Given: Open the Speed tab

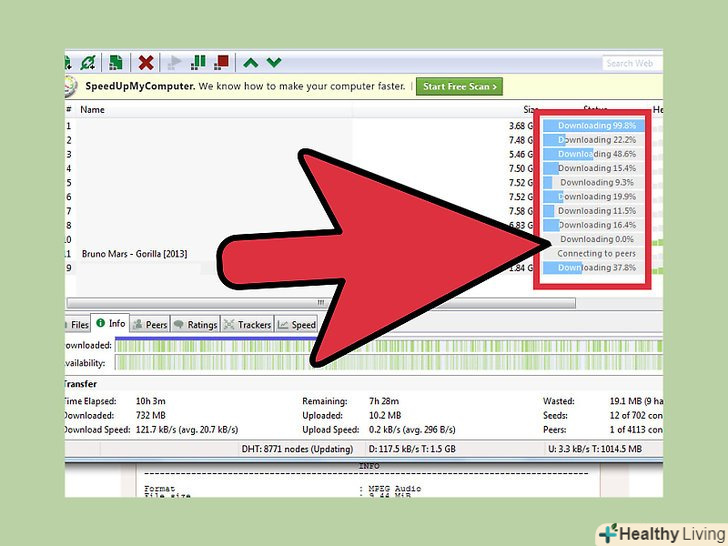Looking at the screenshot, I should [x=297, y=325].
